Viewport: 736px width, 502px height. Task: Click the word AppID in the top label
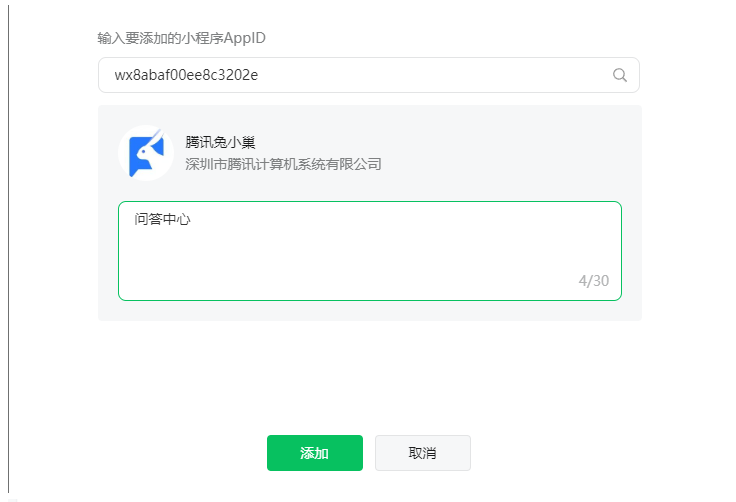pyautogui.click(x=245, y=38)
